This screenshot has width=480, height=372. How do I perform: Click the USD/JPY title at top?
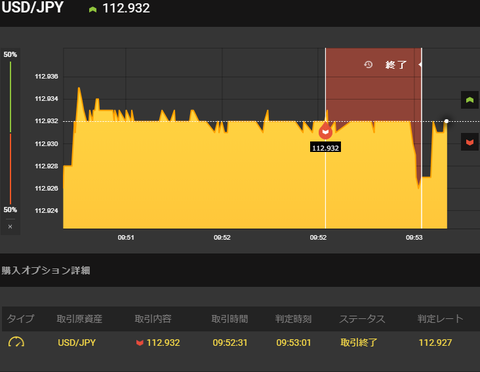tap(32, 8)
